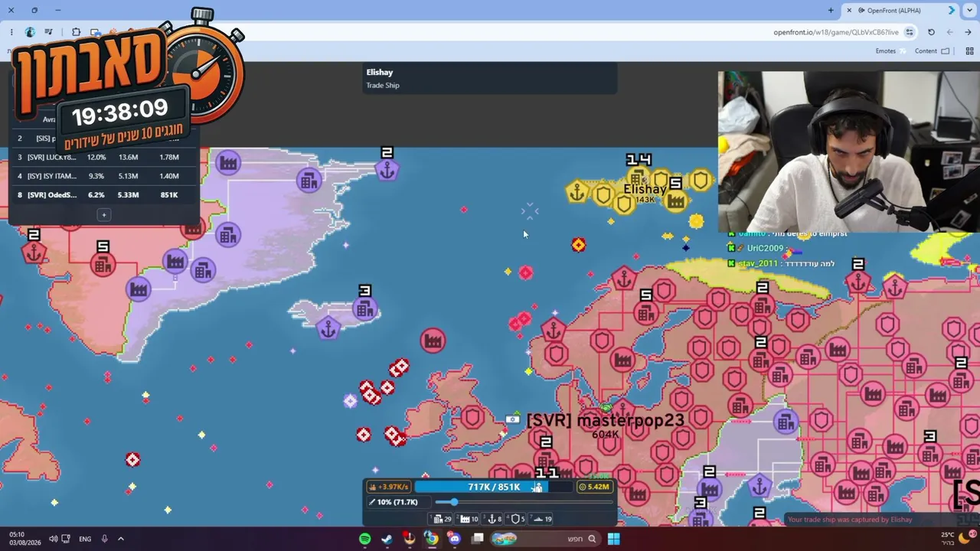Click the gold balance 5.42M
The width and height of the screenshot is (980, 551).
(x=594, y=487)
